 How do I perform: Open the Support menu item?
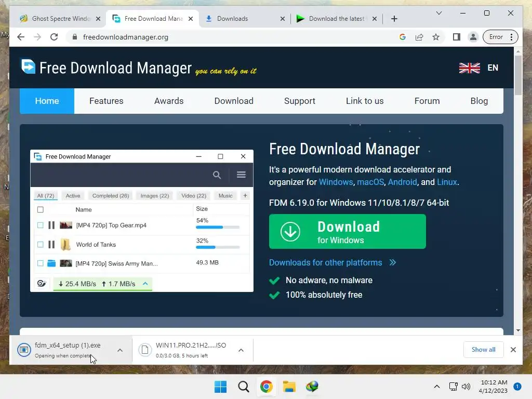click(300, 101)
